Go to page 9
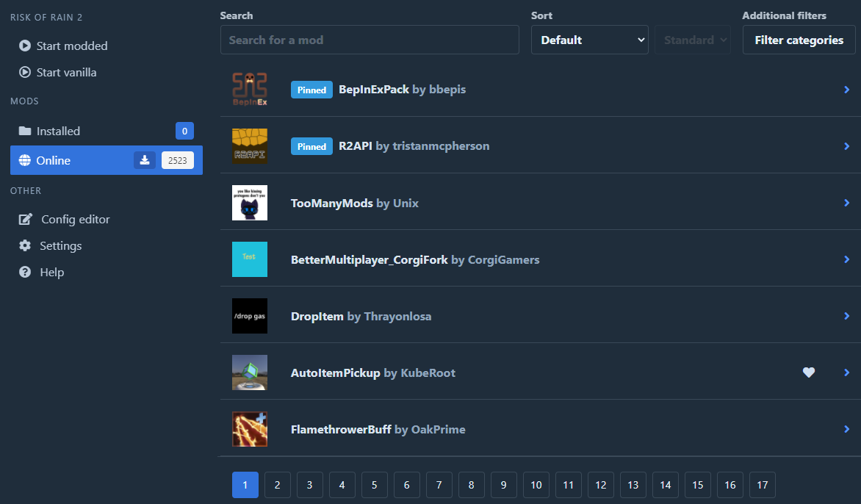The width and height of the screenshot is (861, 504). coord(503,485)
